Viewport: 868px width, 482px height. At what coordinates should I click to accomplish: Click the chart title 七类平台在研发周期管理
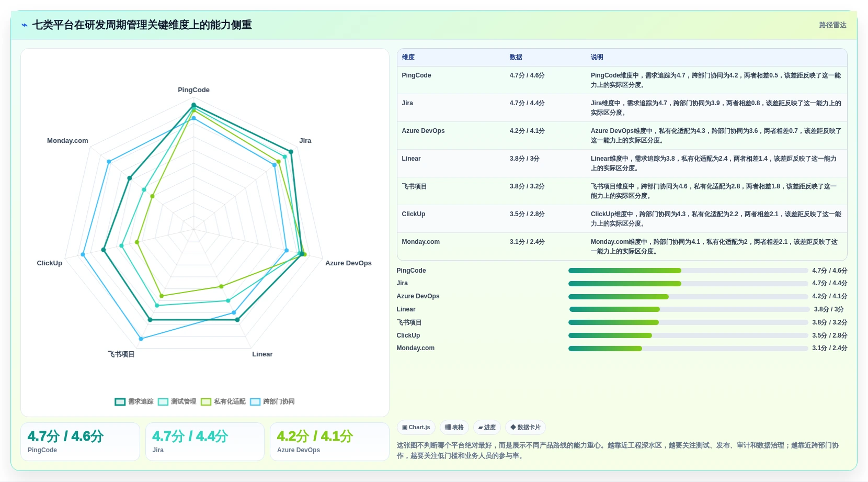click(x=142, y=25)
